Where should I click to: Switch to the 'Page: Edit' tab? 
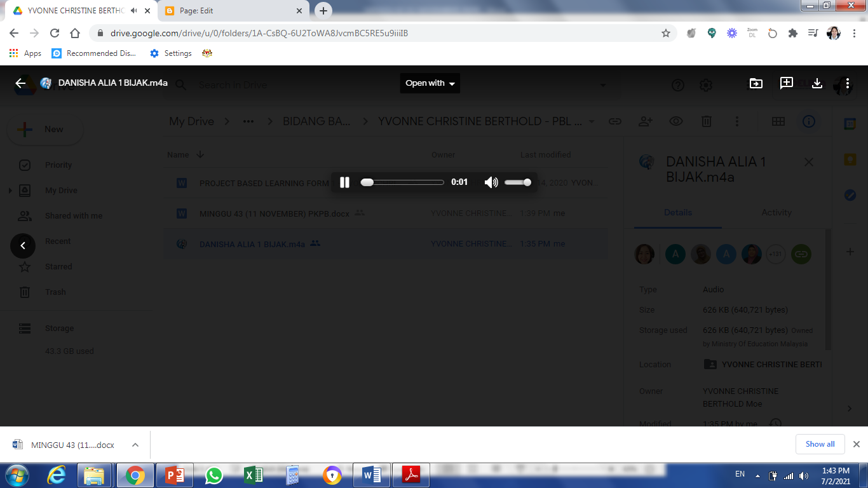[x=233, y=11]
